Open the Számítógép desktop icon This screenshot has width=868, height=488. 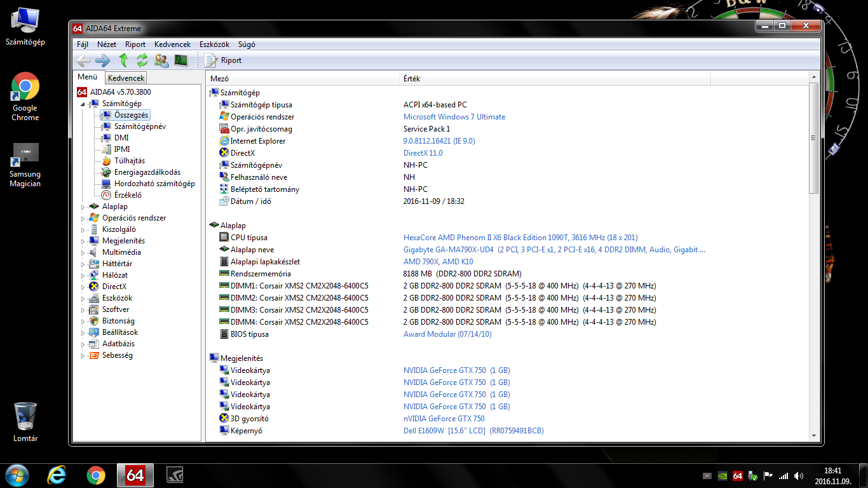pyautogui.click(x=25, y=27)
